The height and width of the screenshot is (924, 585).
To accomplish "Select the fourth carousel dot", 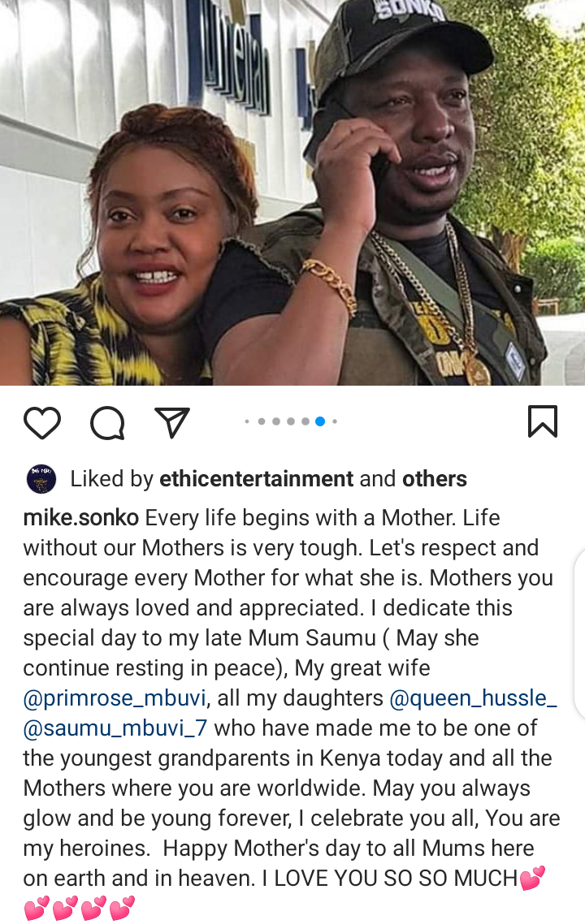I will pyautogui.click(x=291, y=421).
